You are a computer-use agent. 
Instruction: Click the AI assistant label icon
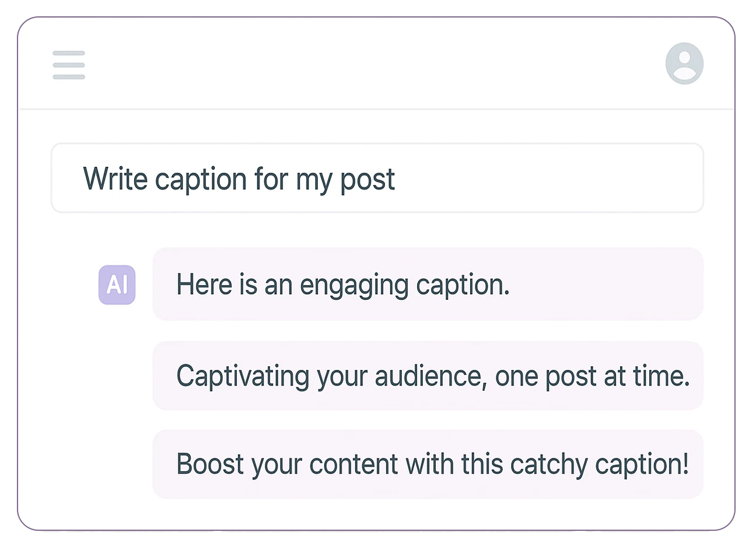(x=117, y=285)
